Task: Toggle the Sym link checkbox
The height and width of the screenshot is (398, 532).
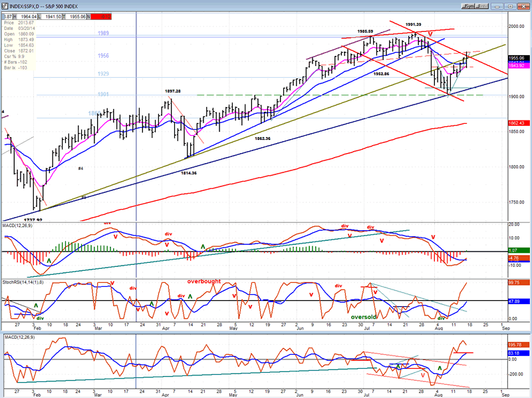Action: 468,6
